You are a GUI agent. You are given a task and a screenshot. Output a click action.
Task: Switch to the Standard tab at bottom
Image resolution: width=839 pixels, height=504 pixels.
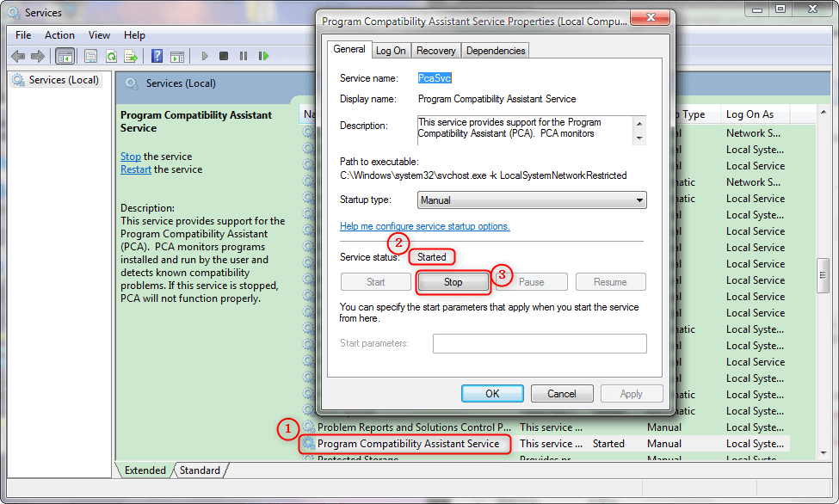(x=200, y=470)
